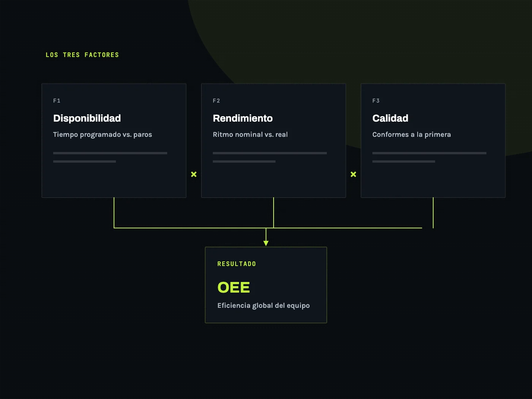Click the OEE result title

pos(233,287)
